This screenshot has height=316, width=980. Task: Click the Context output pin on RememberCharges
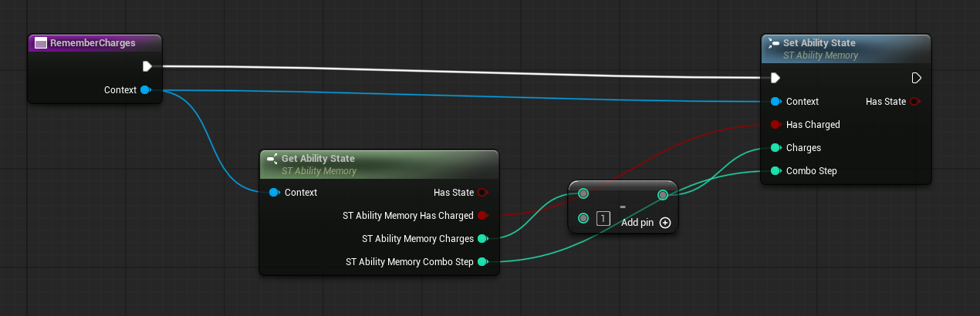pos(145,90)
